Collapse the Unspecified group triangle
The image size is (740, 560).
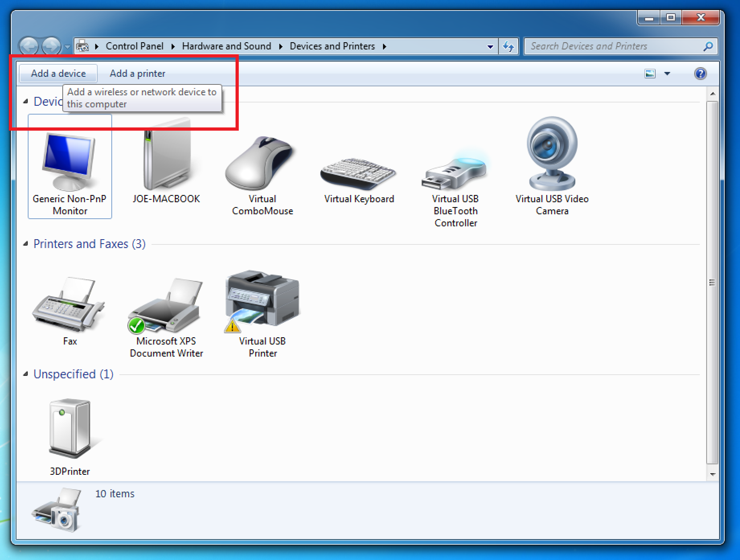tap(26, 374)
